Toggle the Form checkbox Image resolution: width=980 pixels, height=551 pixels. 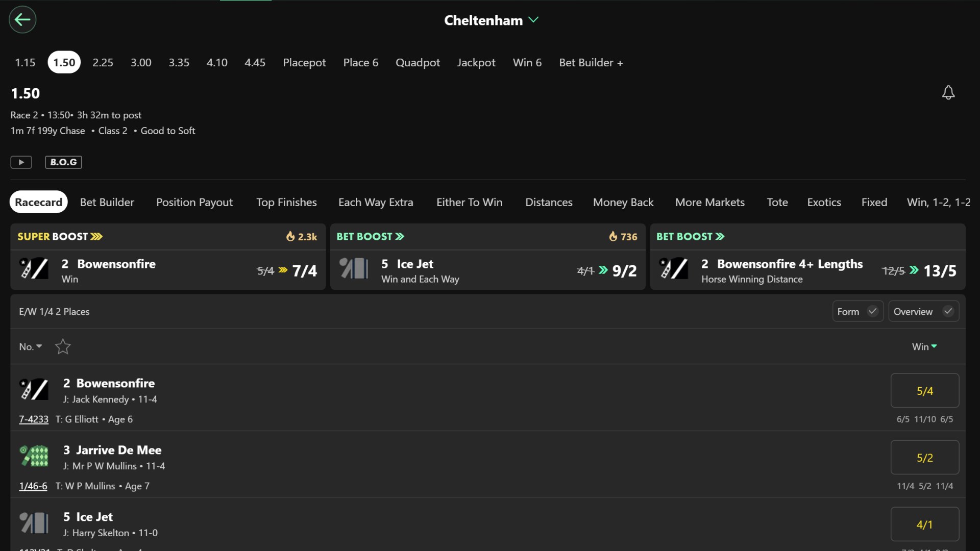pos(858,311)
